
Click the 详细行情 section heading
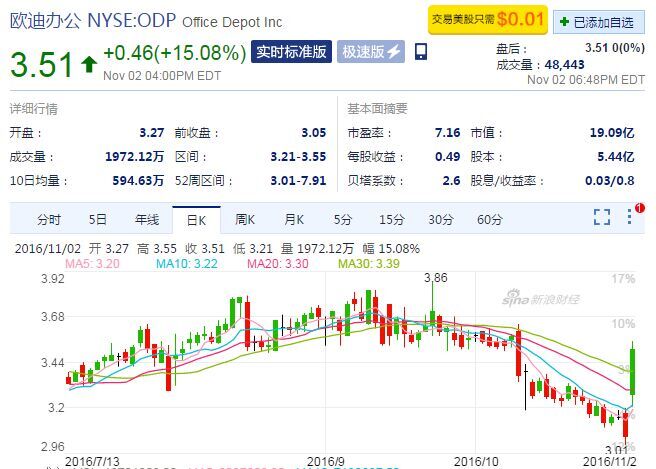pos(33,109)
